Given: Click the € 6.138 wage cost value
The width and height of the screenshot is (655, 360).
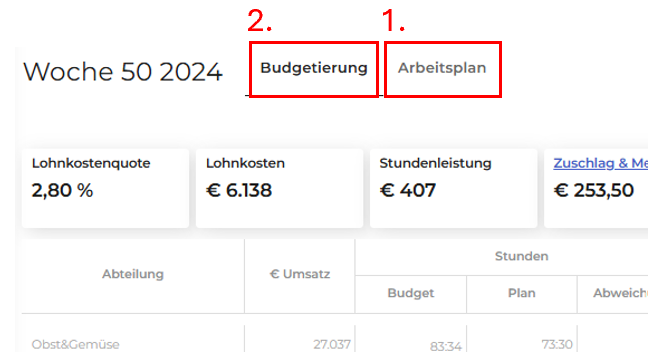Looking at the screenshot, I should (x=239, y=190).
